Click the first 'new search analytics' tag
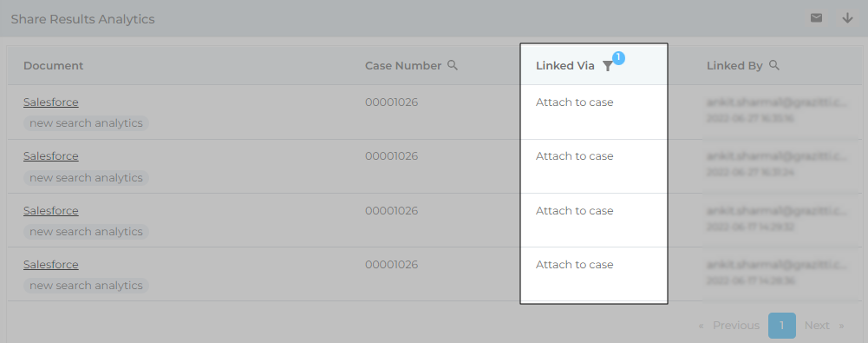The width and height of the screenshot is (868, 343). (x=86, y=123)
